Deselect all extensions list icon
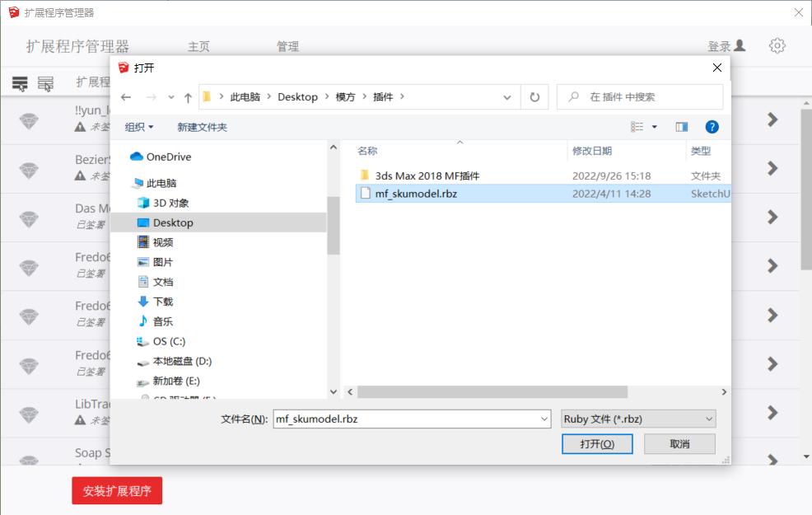 45,83
